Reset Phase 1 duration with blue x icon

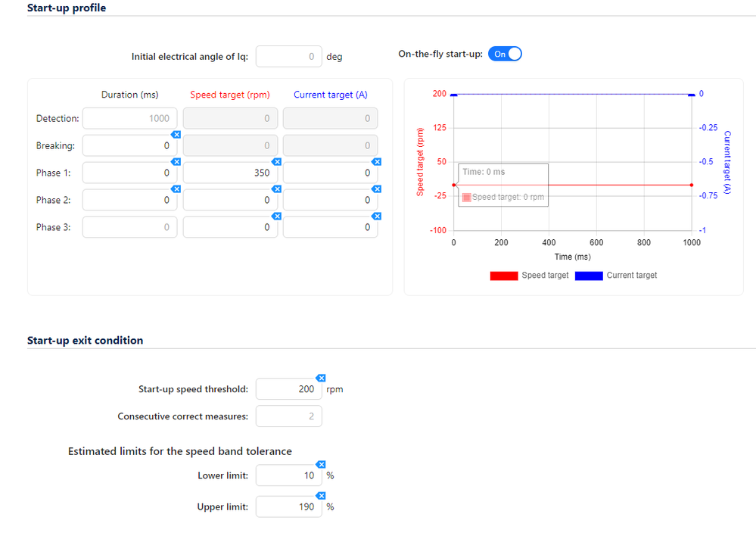(x=176, y=161)
